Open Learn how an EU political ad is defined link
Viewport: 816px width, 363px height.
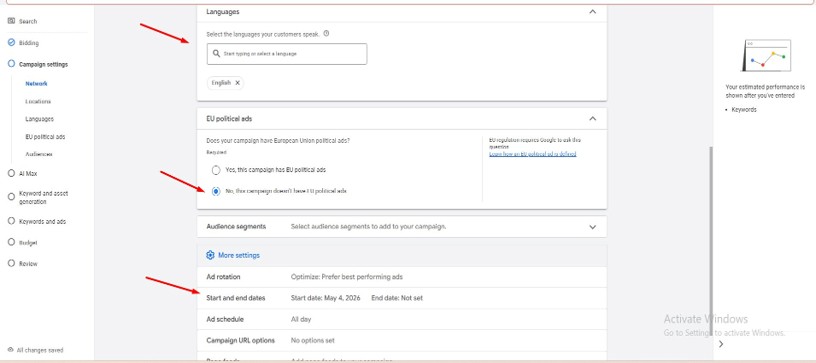point(532,154)
